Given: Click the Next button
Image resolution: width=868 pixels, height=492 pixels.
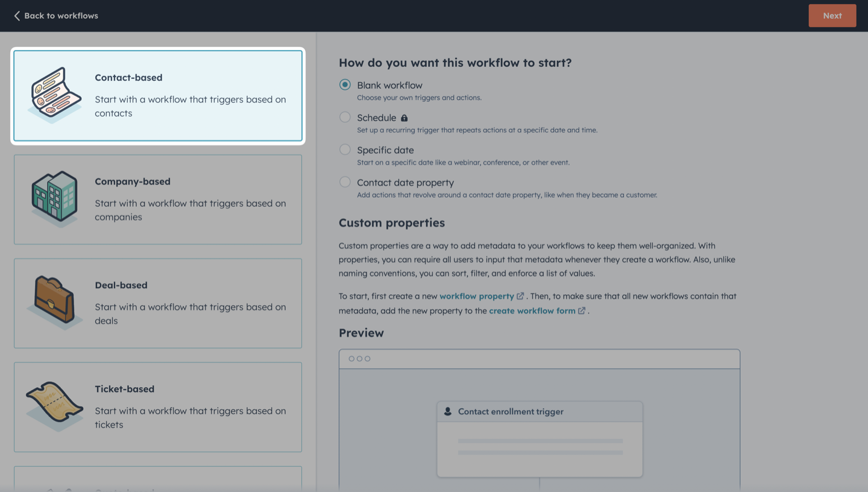Looking at the screenshot, I should pyautogui.click(x=832, y=16).
